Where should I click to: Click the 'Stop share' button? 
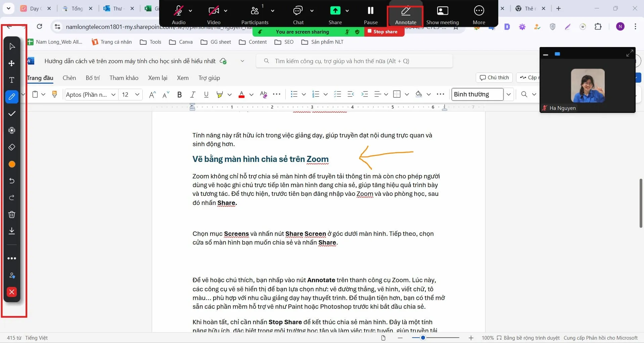(x=384, y=31)
